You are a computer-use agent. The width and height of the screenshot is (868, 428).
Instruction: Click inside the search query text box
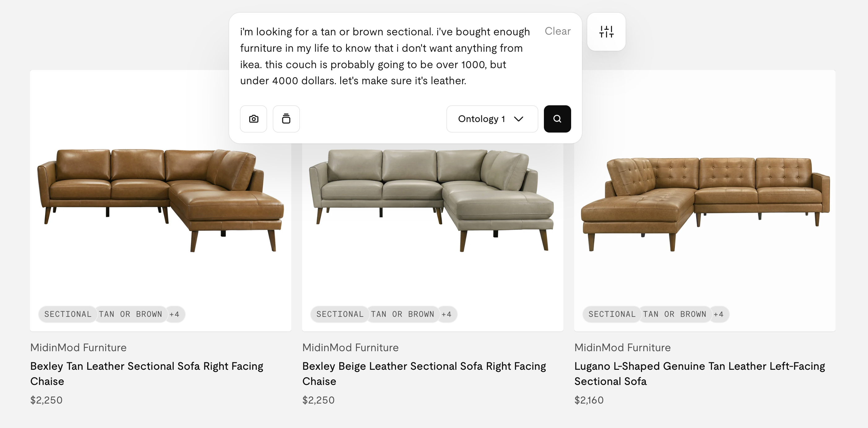tap(386, 56)
